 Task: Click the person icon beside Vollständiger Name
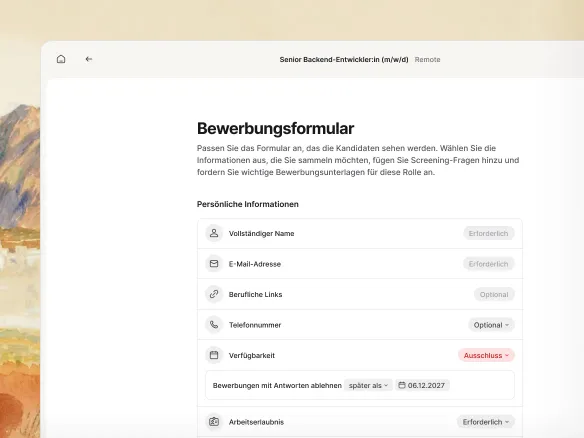pyautogui.click(x=214, y=233)
